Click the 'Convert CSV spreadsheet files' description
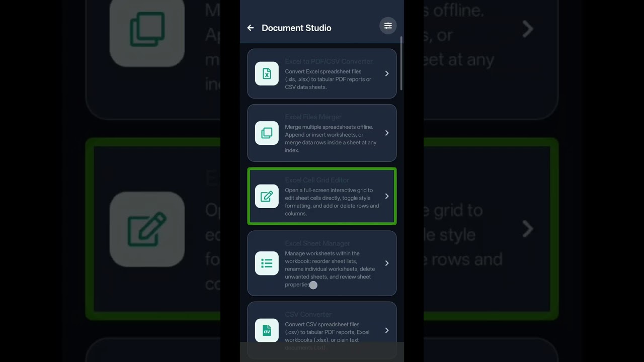 tap(327, 336)
